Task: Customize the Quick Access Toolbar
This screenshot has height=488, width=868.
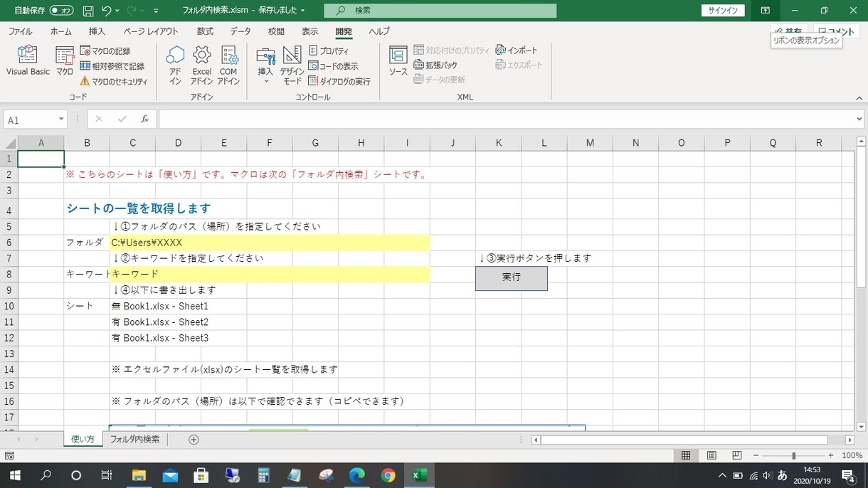Action: [156, 11]
